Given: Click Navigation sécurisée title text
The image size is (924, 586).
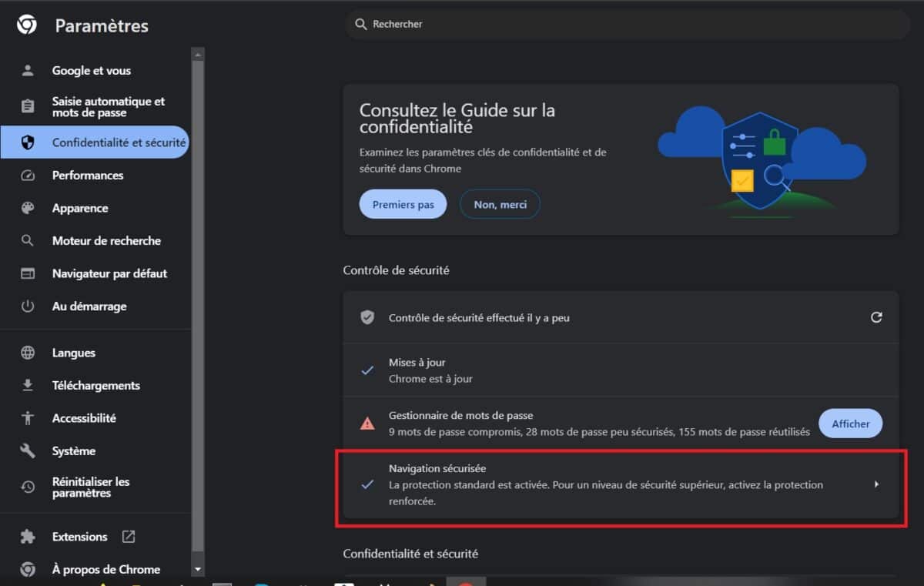Looking at the screenshot, I should (x=437, y=468).
